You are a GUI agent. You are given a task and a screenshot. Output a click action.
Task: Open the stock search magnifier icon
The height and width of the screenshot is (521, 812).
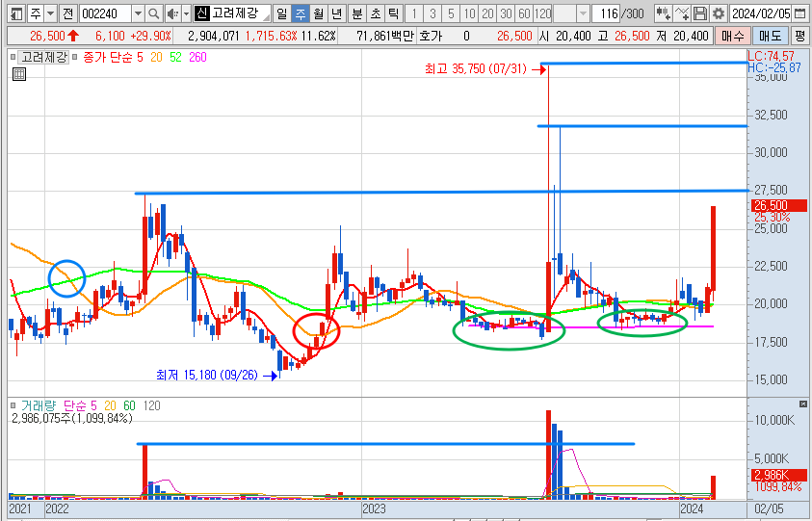153,13
